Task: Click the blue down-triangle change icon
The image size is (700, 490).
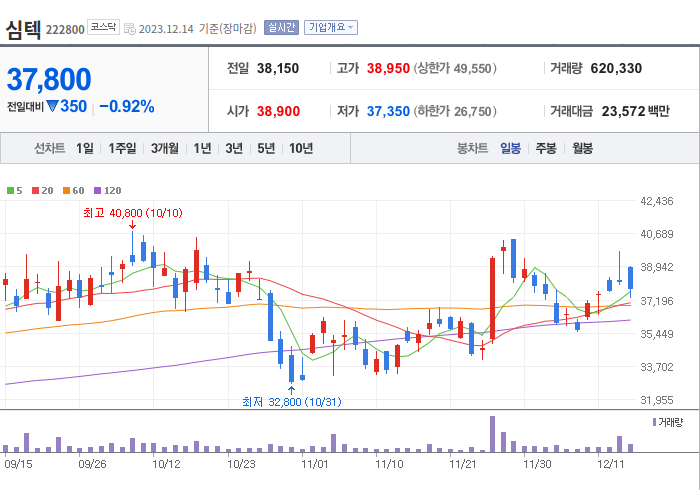Action: 52,107
